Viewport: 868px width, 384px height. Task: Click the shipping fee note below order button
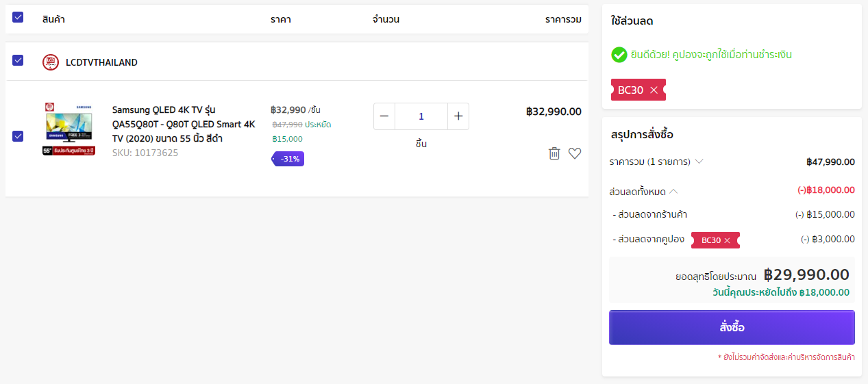pos(786,357)
